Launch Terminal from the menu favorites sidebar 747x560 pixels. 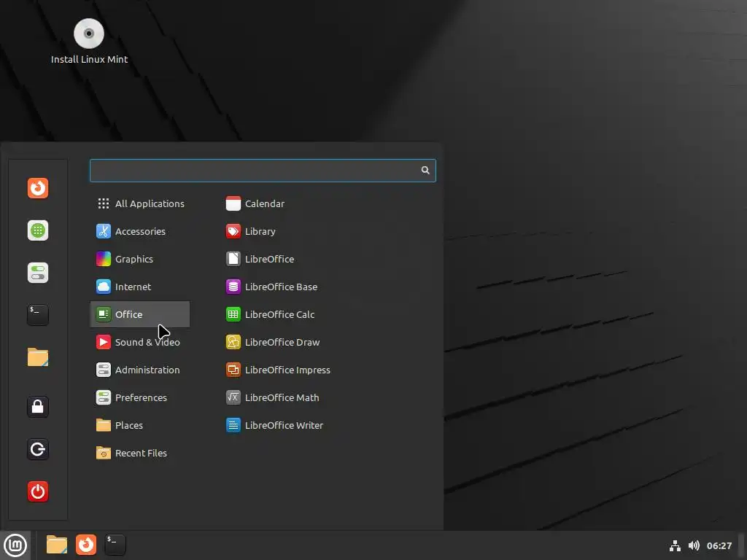38,315
